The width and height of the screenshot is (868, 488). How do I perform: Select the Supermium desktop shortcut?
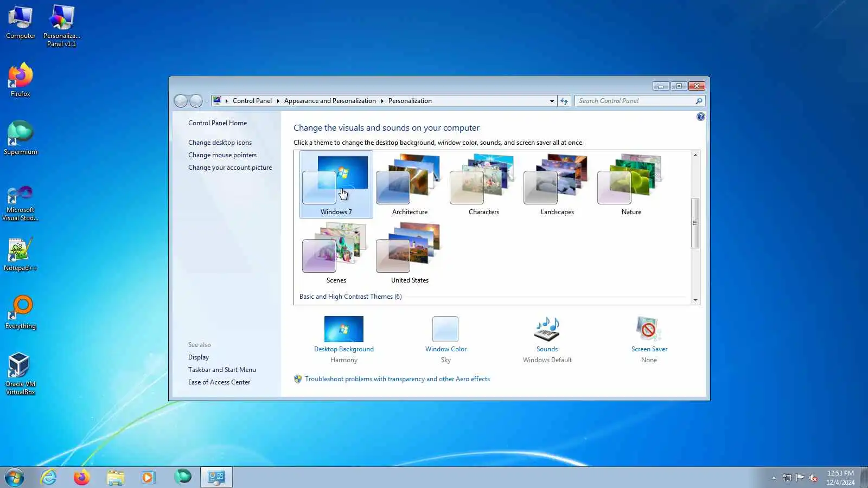click(x=21, y=138)
